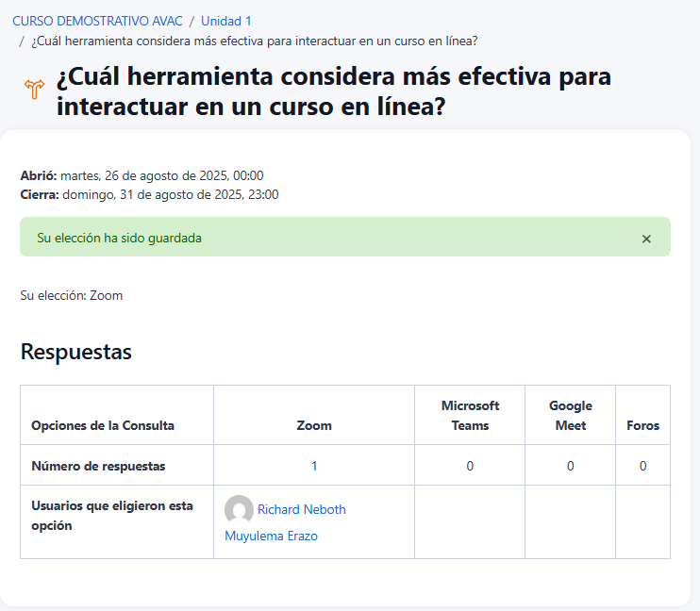Click the "Su elección: Zoom" text

point(72,295)
